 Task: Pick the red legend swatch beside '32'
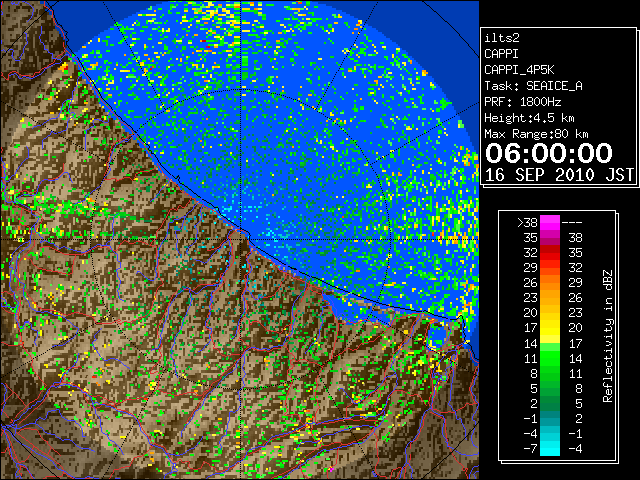tap(550, 253)
